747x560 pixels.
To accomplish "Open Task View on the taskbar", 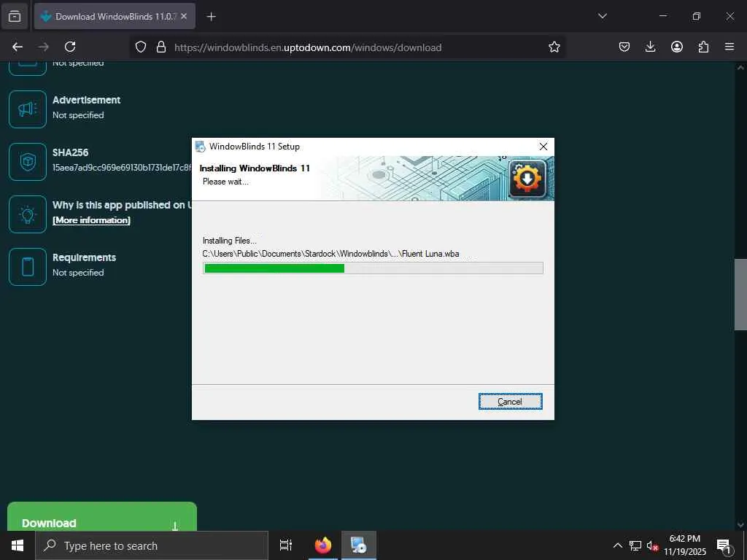I will point(286,545).
